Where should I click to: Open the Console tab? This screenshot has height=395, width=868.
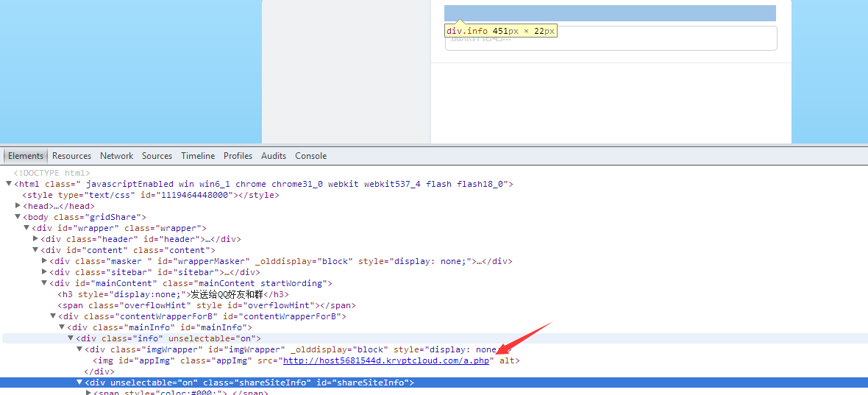point(310,156)
